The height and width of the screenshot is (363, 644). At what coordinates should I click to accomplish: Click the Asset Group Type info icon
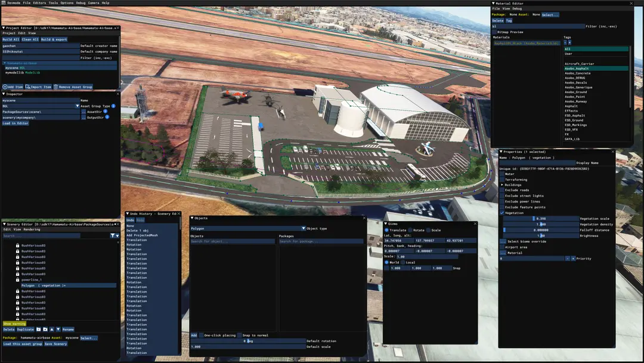[x=113, y=106]
